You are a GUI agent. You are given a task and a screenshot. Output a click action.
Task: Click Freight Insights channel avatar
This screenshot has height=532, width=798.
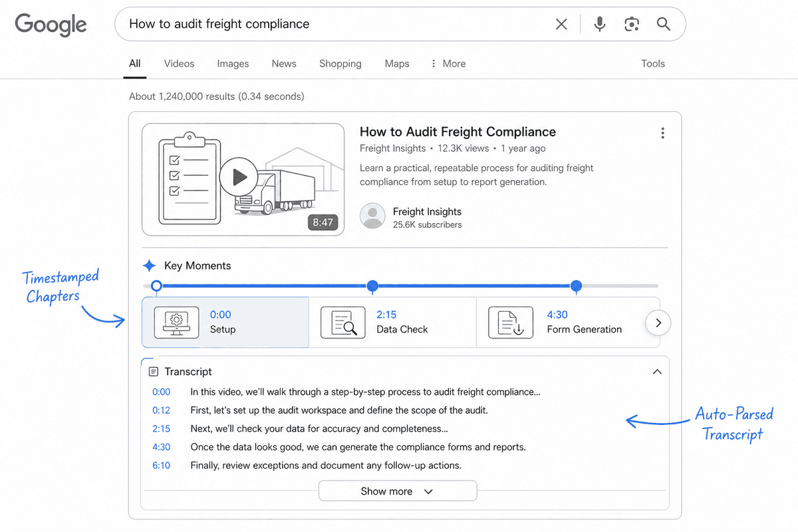click(372, 217)
